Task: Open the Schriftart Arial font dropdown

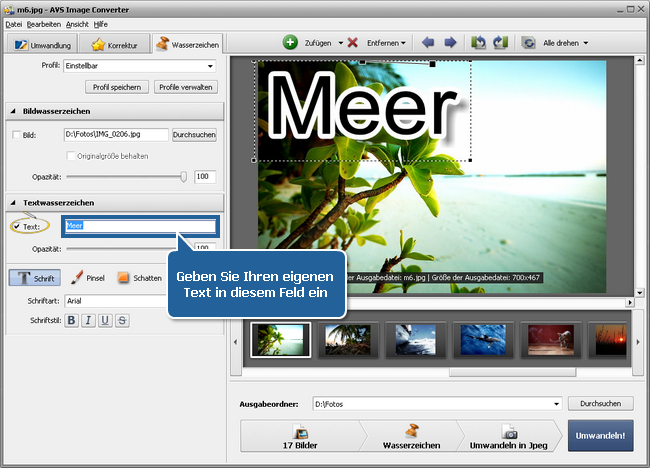Action: pyautogui.click(x=116, y=301)
